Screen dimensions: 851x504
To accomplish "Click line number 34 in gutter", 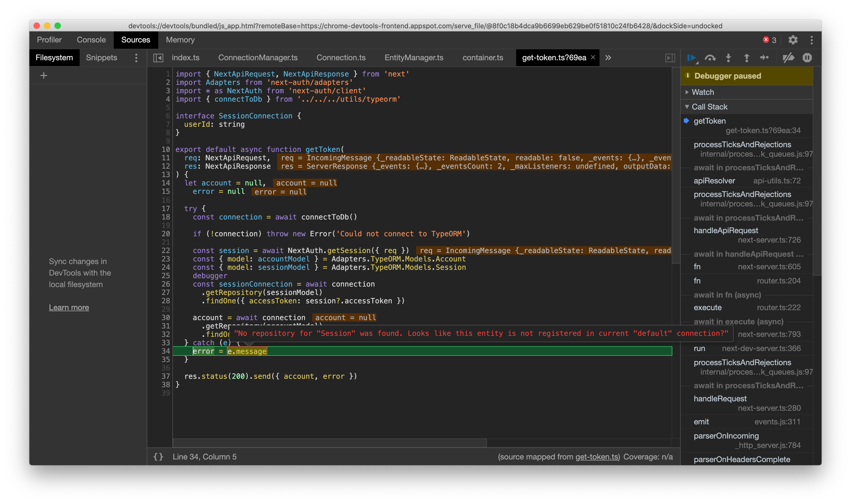I will (x=165, y=351).
